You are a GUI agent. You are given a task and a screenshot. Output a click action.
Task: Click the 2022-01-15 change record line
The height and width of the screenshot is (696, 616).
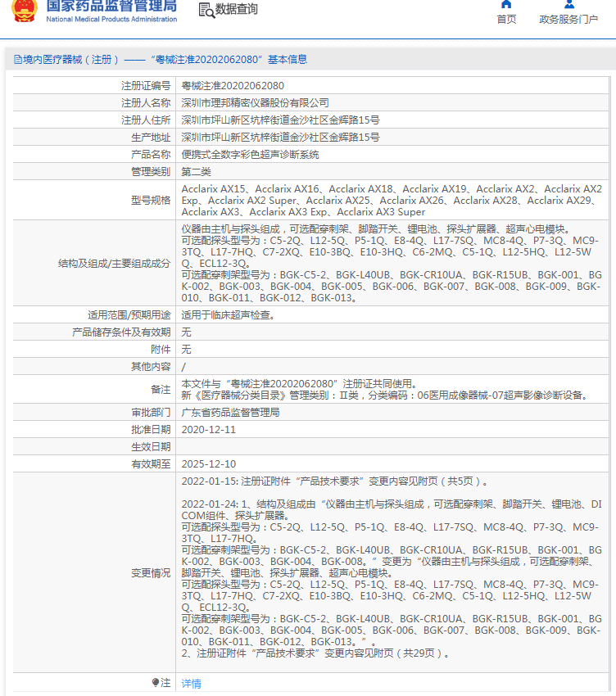click(x=335, y=481)
